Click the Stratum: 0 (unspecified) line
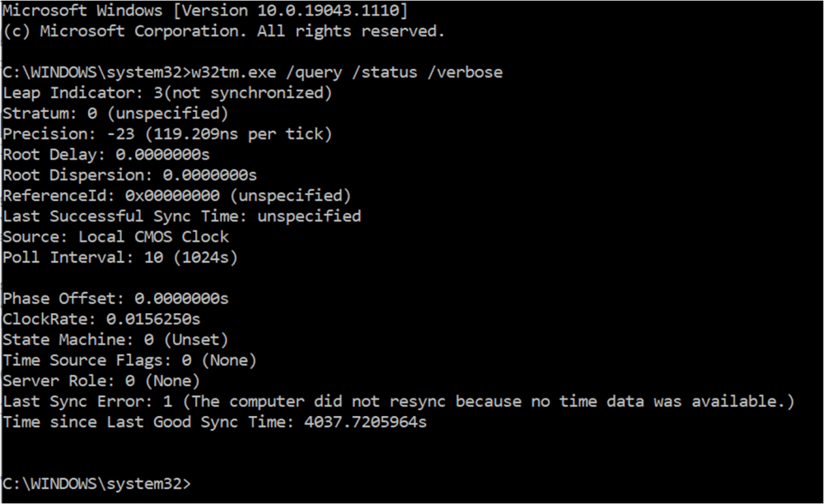Image resolution: width=824 pixels, height=504 pixels. (x=115, y=114)
